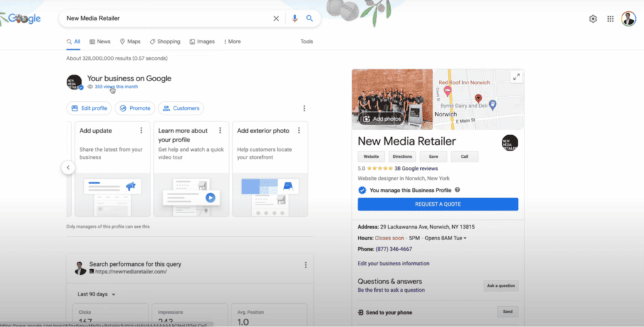This screenshot has height=327, width=644.
Task: Open the settings gear icon
Action: point(592,19)
